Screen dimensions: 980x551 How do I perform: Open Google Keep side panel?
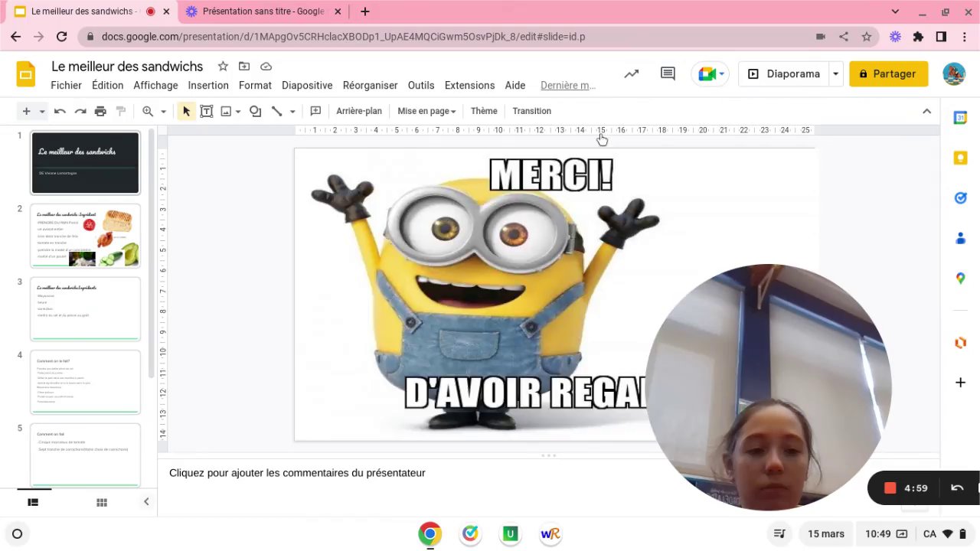[x=960, y=158]
